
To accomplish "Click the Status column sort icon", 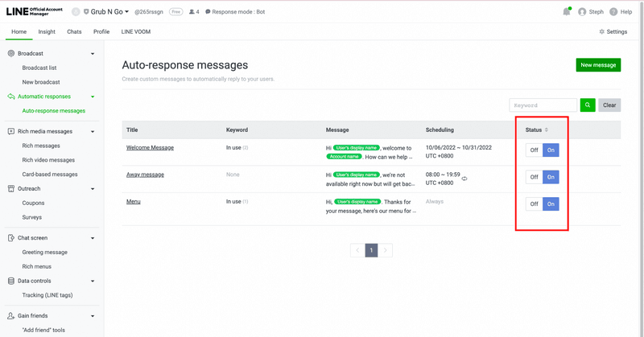I will (x=547, y=129).
